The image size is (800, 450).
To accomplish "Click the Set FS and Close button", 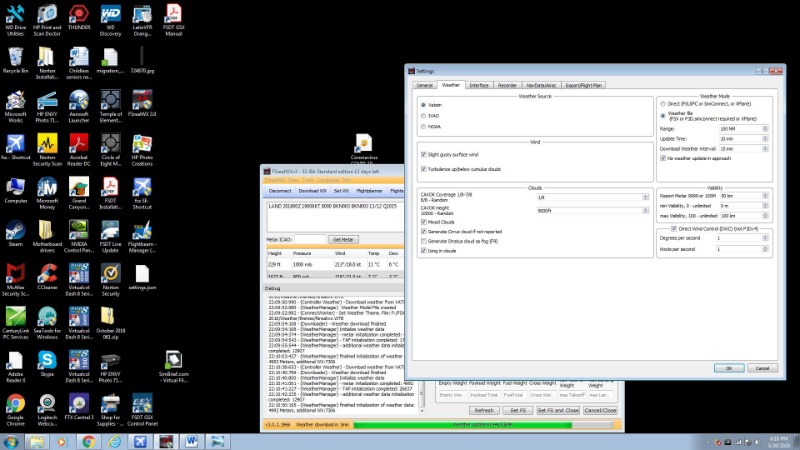I will click(558, 410).
